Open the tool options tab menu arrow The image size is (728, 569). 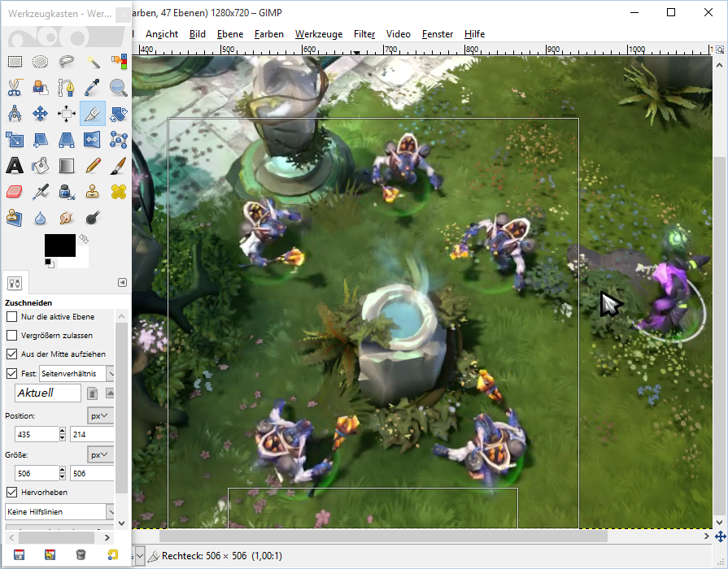click(122, 283)
